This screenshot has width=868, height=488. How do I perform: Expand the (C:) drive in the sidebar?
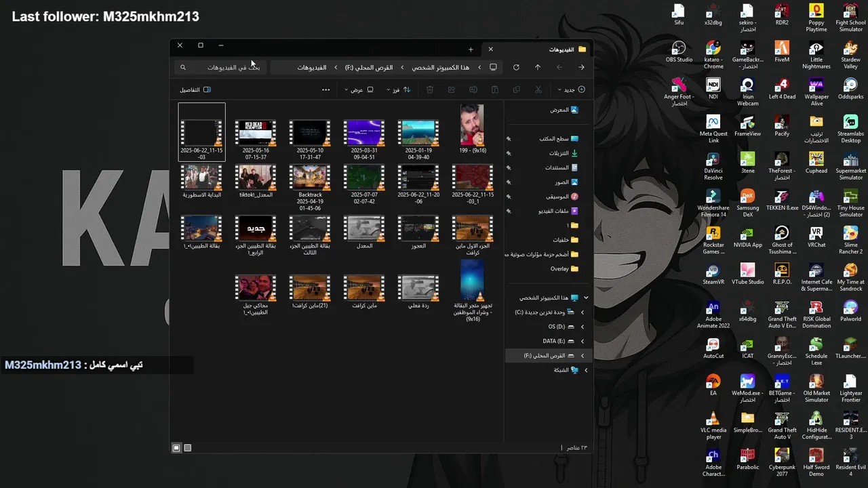point(582,312)
